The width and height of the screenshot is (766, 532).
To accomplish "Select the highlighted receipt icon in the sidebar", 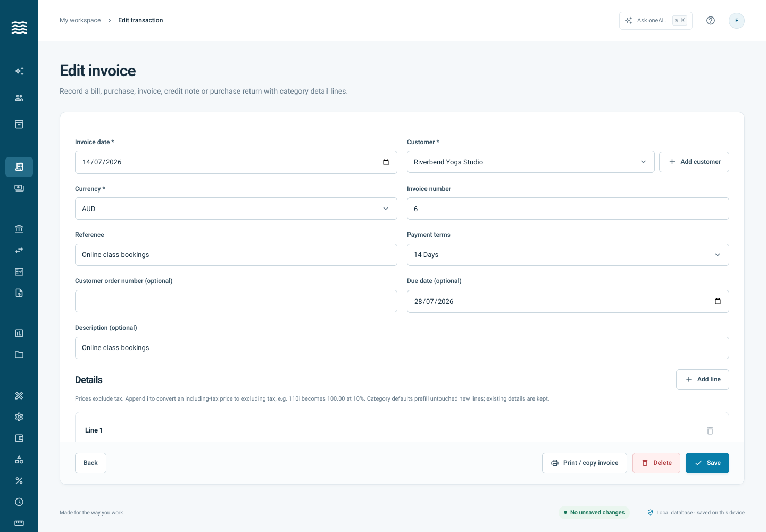I will point(19,167).
